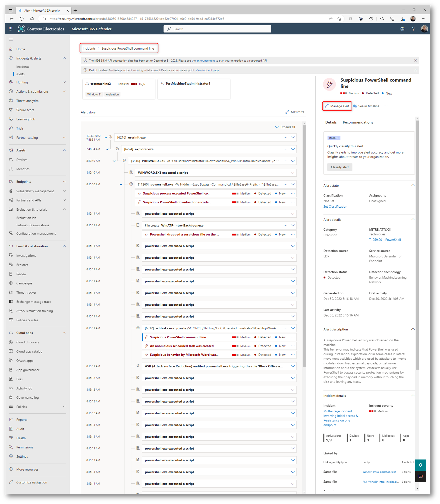
Task: Add page to favorites star icon
Action: click(339, 19)
